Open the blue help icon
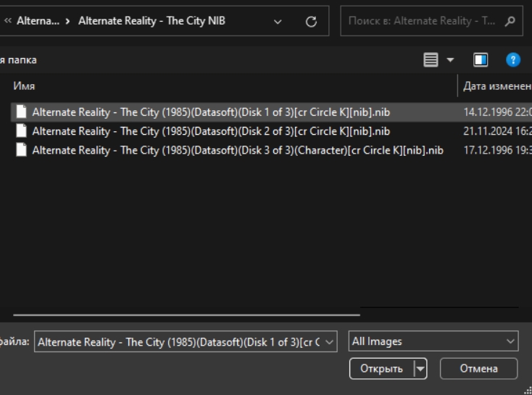Image resolution: width=532 pixels, height=395 pixels. pos(513,60)
